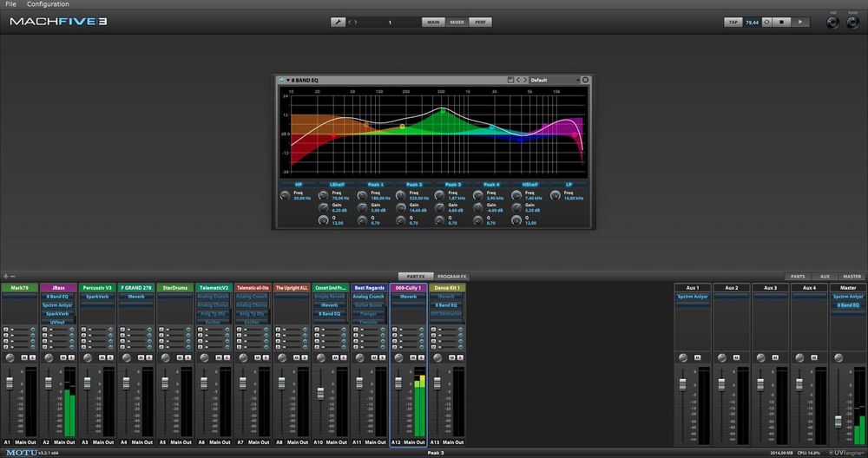Screen dimensions: 868x458
Task: Select previous EQ preset arrow
Action: pyautogui.click(x=518, y=80)
